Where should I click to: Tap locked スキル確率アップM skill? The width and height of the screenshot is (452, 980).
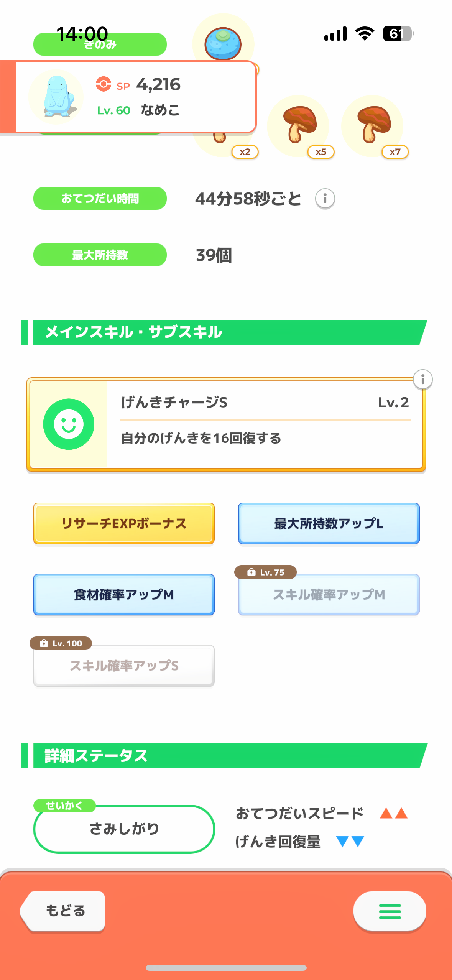click(329, 595)
